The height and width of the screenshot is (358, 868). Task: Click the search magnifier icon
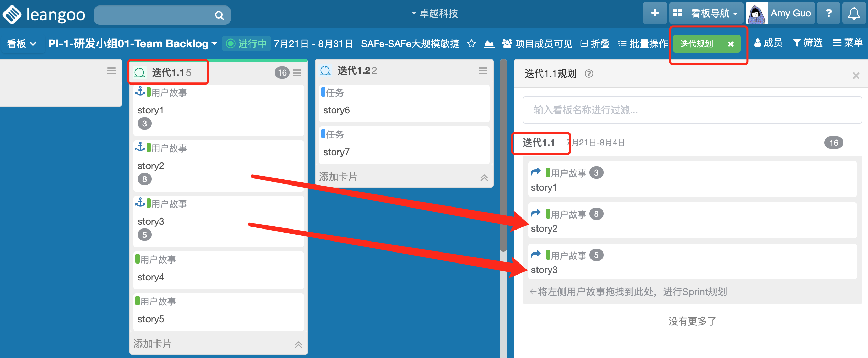pyautogui.click(x=219, y=15)
